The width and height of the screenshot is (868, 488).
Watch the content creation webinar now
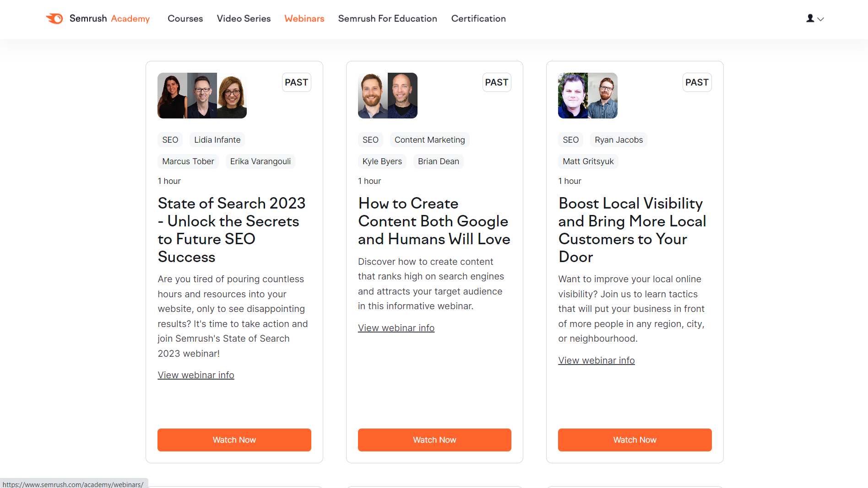(x=434, y=440)
